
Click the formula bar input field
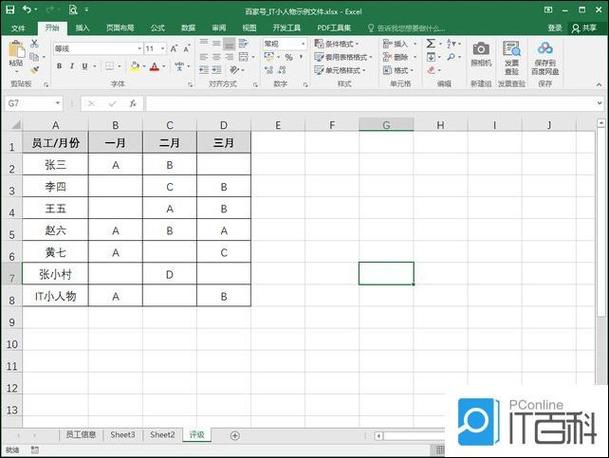[x=370, y=104]
